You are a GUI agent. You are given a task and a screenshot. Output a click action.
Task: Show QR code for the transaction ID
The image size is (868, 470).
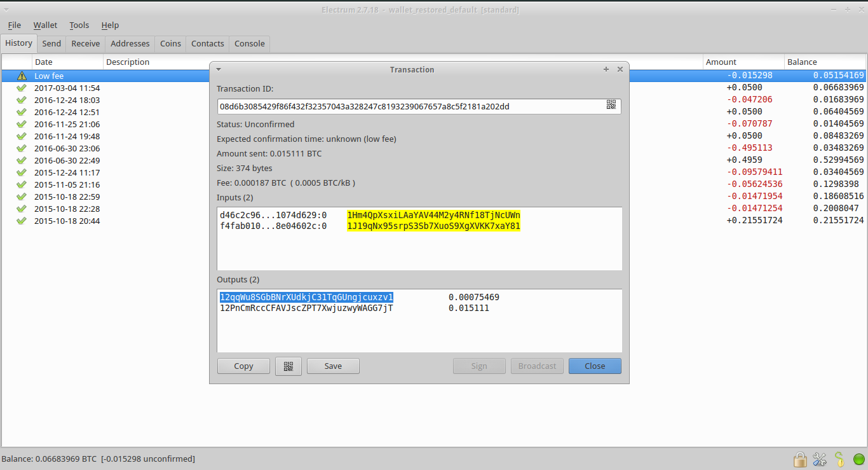[x=611, y=106]
